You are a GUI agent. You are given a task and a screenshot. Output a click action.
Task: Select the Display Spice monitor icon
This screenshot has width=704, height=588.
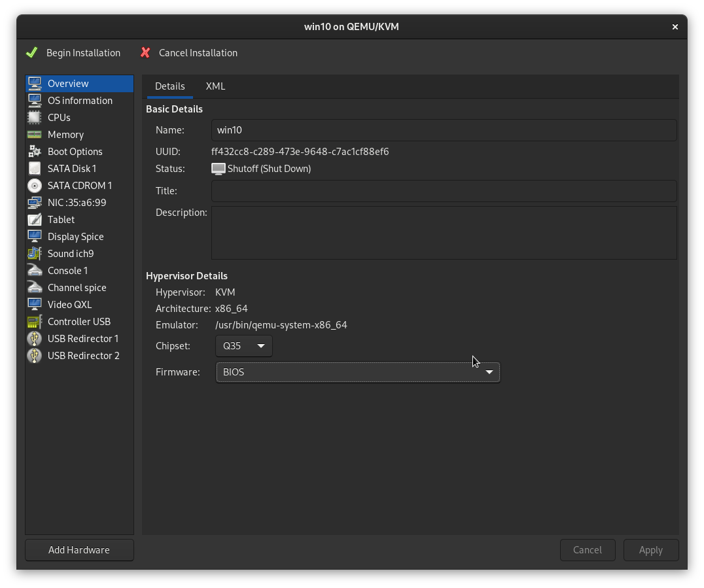tap(35, 237)
